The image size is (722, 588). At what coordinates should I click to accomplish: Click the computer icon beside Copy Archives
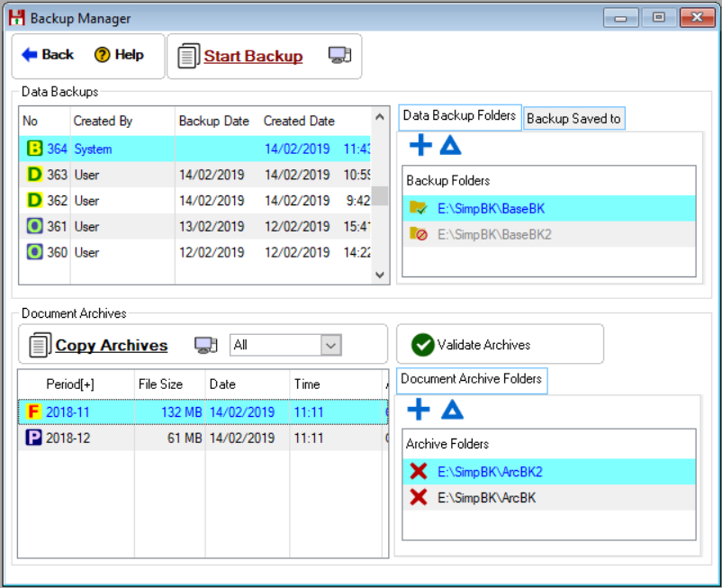point(205,345)
